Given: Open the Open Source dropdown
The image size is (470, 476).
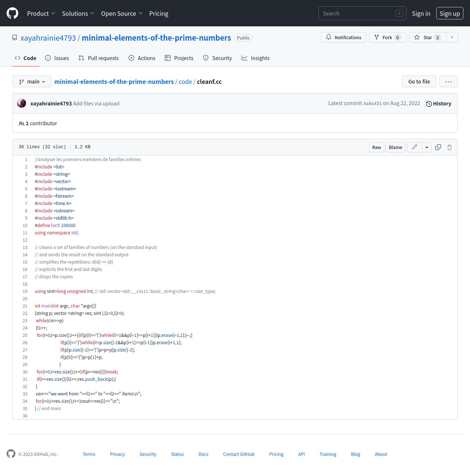Looking at the screenshot, I should pos(122,14).
